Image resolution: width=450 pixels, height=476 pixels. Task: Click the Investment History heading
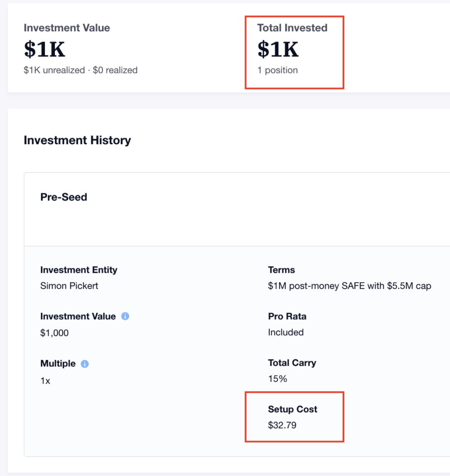(77, 140)
